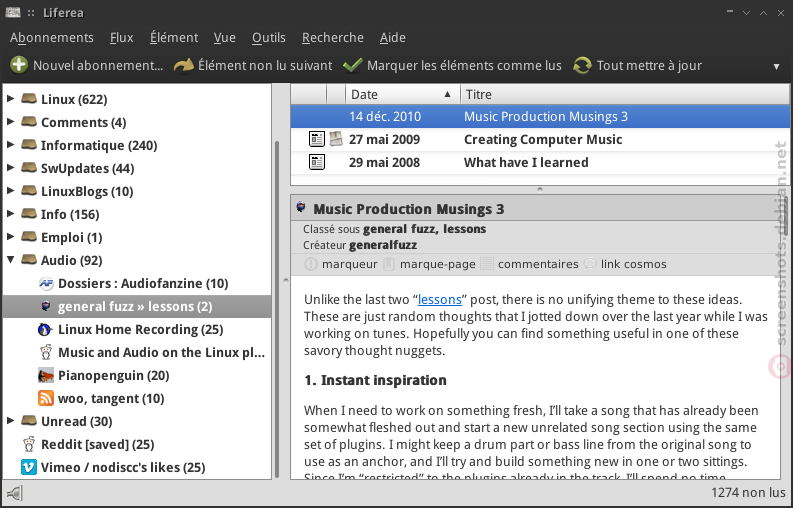Screen dimensions: 793x508
Task: Open the Flux menu
Action: pos(121,38)
